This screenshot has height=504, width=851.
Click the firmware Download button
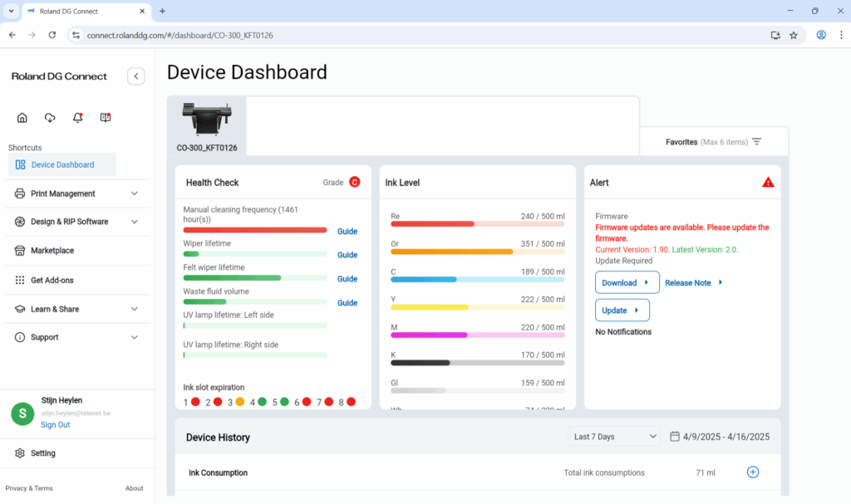(627, 282)
